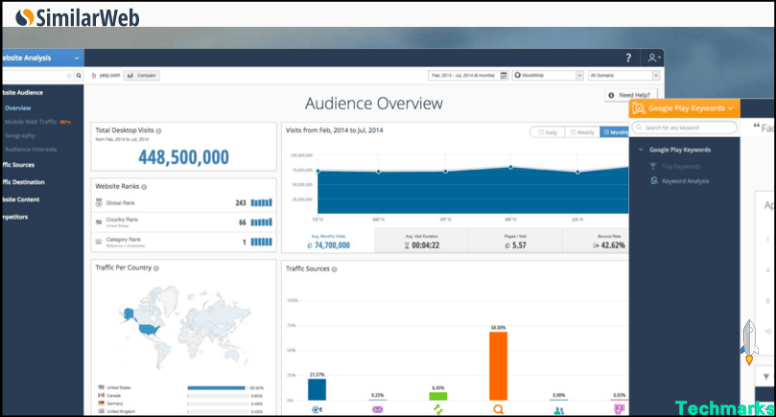Open Keyword Analysis in the sidebar
The image size is (776, 417).
pos(685,181)
